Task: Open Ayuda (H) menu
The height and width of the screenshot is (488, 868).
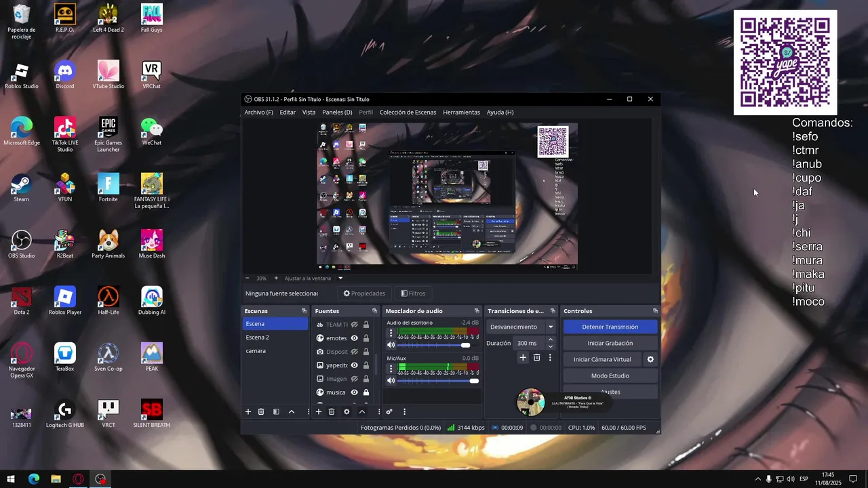Action: coord(500,113)
